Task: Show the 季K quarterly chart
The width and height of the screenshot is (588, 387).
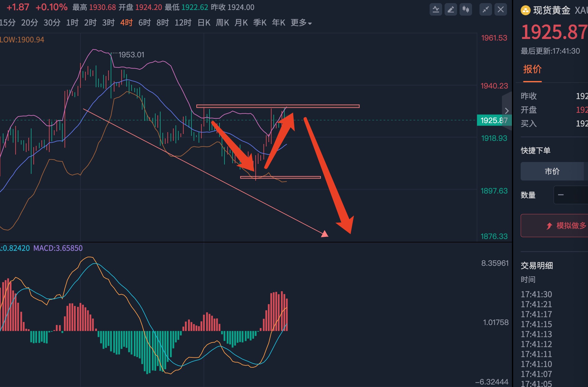Action: (x=260, y=23)
